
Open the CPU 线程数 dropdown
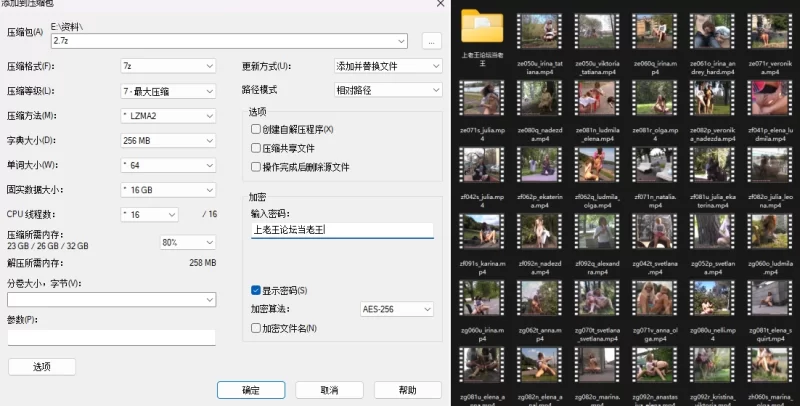tap(149, 215)
